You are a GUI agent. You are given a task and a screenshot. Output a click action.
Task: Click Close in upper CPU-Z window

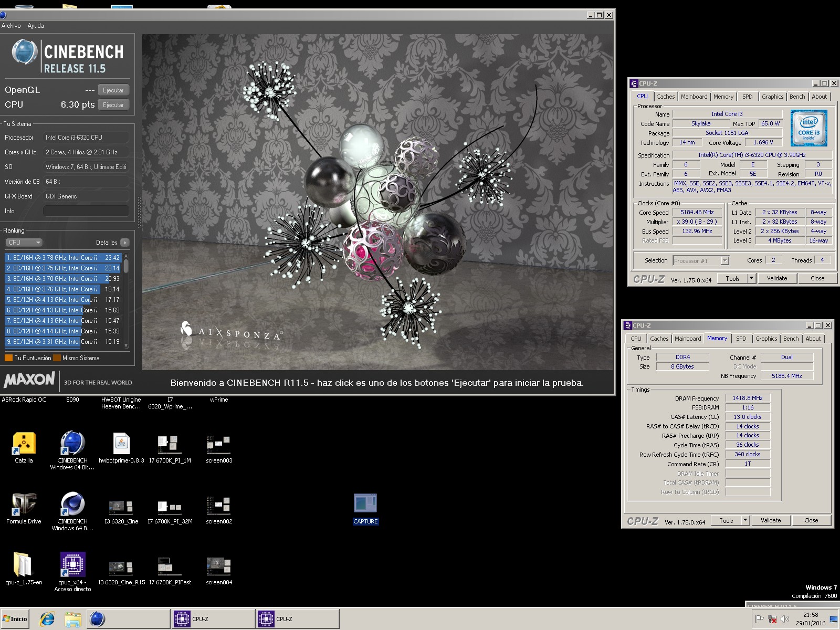coord(817,279)
